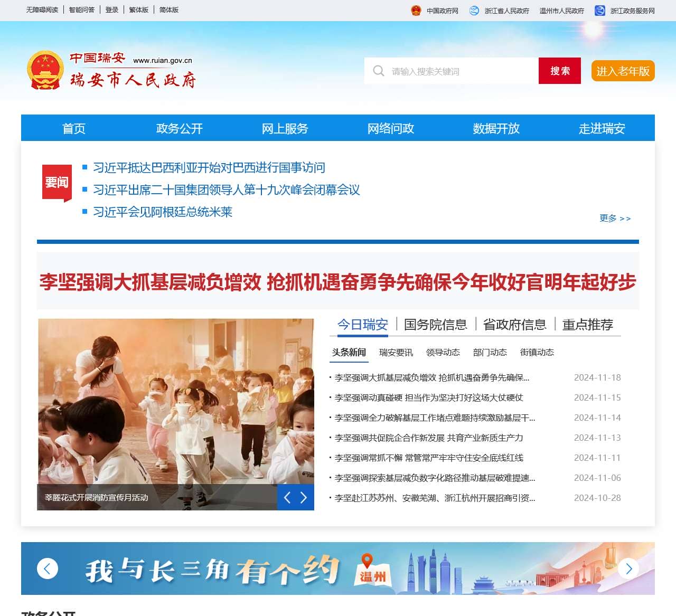Open 走进瑞安 in the main navigation
The width and height of the screenshot is (676, 616).
pos(602,128)
